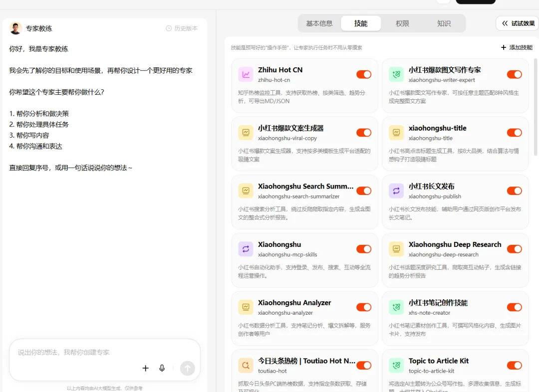The width and height of the screenshot is (539, 392).
Task: Click the 小红书爆款图文写作专家 skill icon
Action: tap(396, 74)
